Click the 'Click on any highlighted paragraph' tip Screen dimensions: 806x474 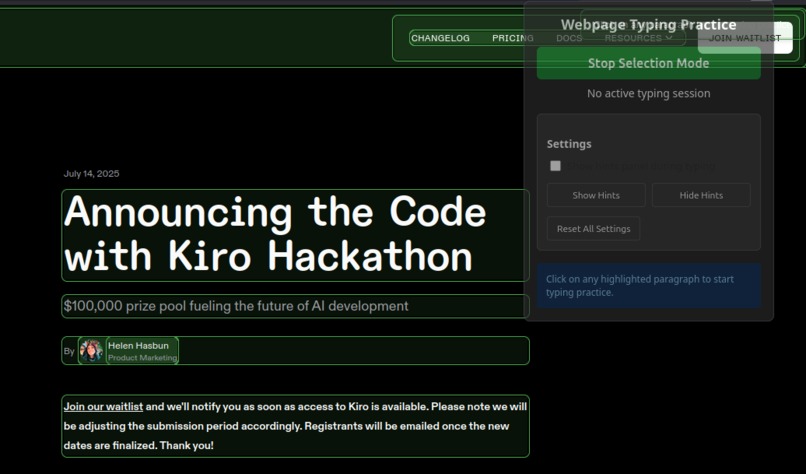pos(649,286)
